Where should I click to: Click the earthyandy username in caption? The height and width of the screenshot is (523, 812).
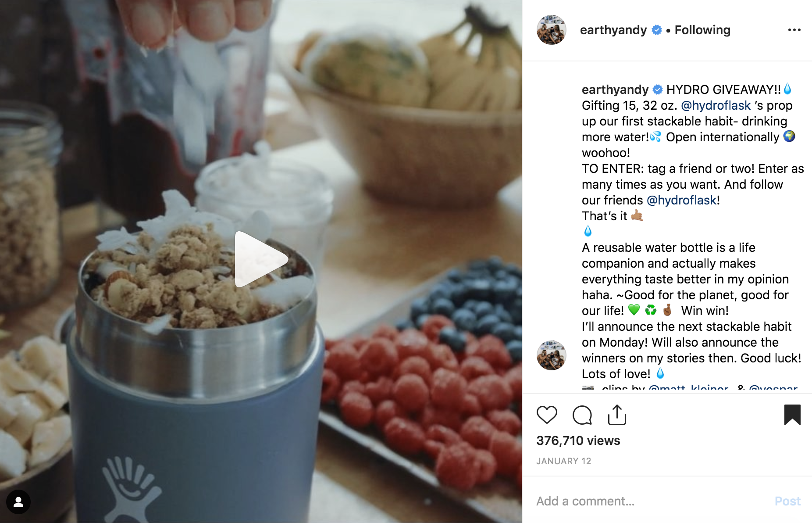tap(615, 90)
